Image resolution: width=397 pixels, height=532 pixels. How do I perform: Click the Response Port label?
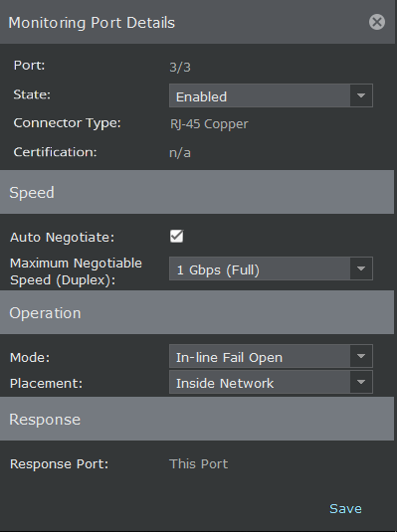pyautogui.click(x=59, y=463)
